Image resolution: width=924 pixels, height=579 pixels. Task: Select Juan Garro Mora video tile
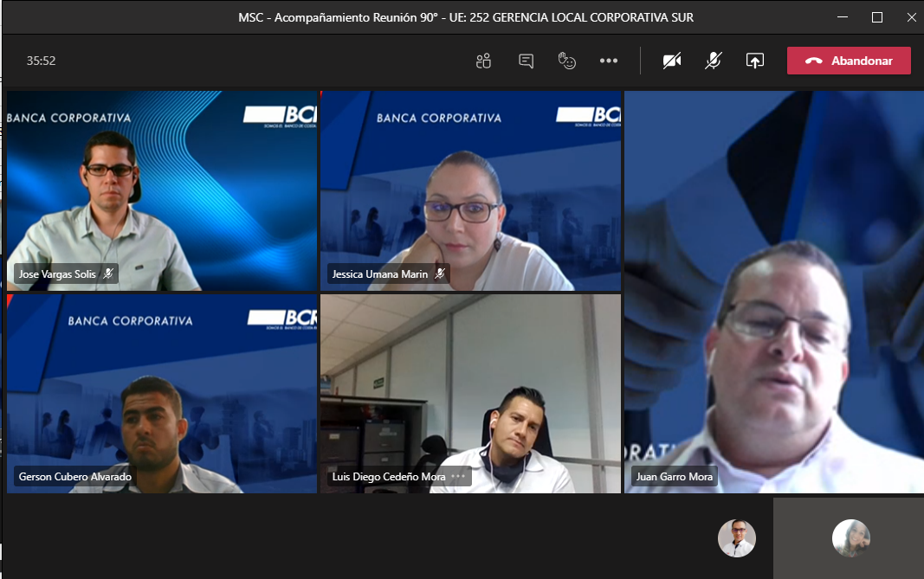click(773, 292)
